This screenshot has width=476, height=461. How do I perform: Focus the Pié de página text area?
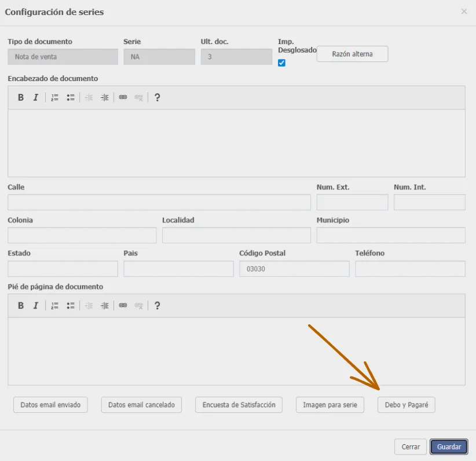pyautogui.click(x=236, y=352)
